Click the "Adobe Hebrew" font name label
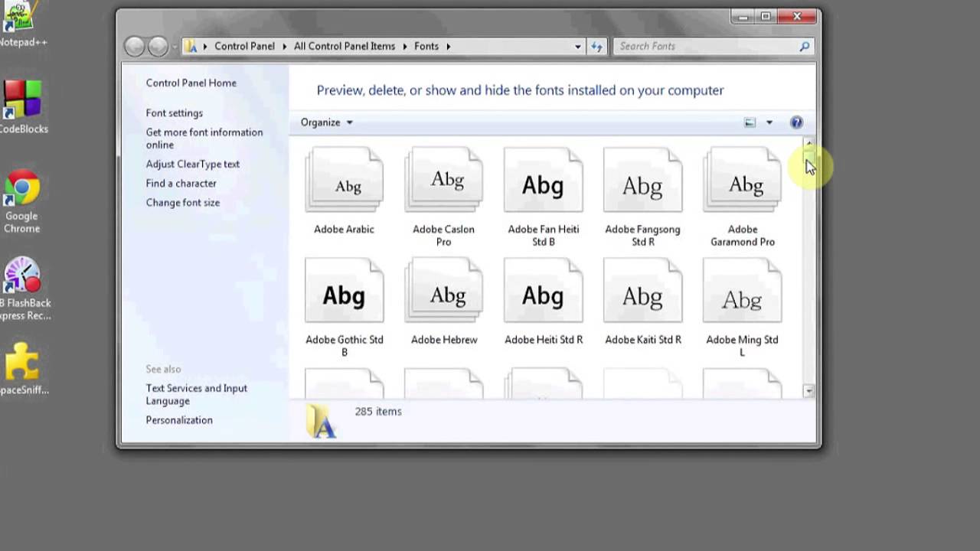 444,340
